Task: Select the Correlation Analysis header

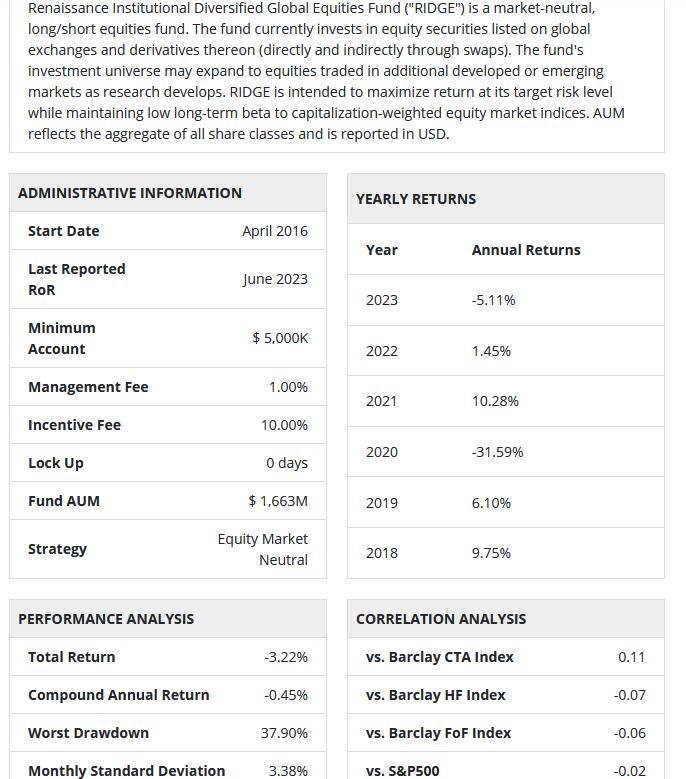Action: point(441,619)
